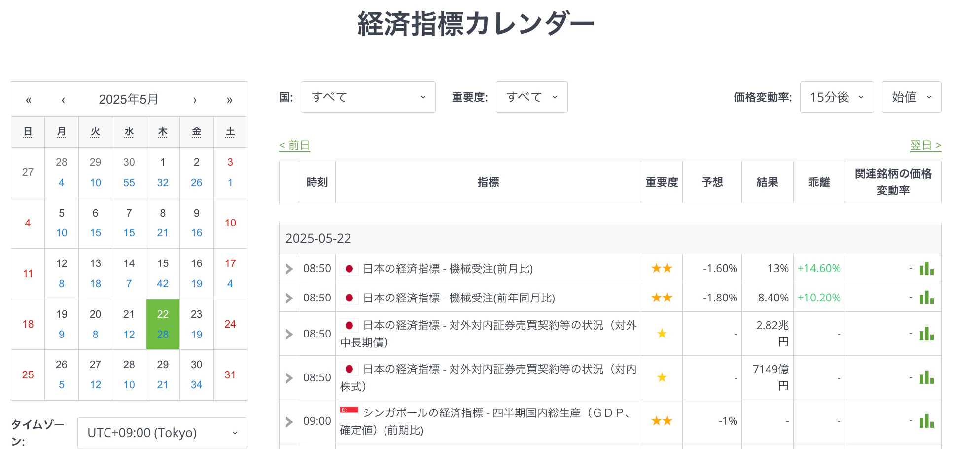Open bar chart icon for 機械受注(前月比) row
The height and width of the screenshot is (449, 980).
coord(926,269)
